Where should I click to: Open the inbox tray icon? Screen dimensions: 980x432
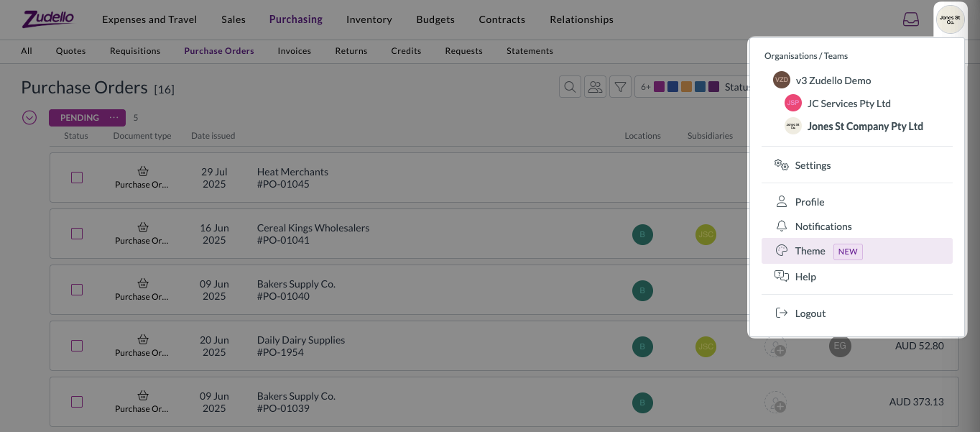pos(910,19)
